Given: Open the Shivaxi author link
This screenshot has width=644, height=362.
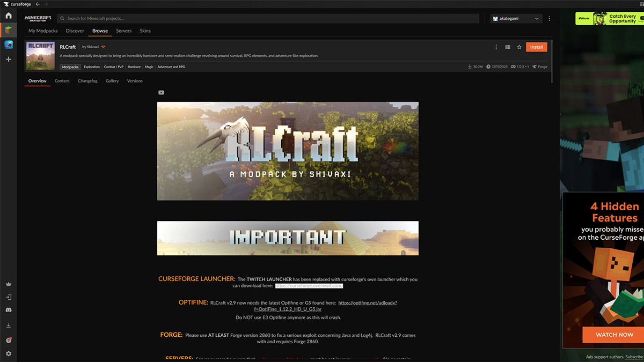Looking at the screenshot, I should (92, 47).
